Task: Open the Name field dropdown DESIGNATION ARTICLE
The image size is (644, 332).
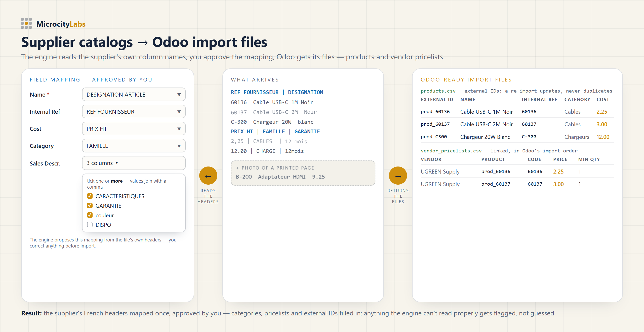Action: tap(134, 95)
